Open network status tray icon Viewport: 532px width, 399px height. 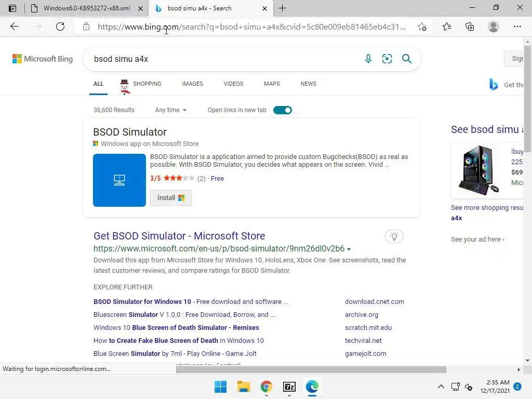[x=455, y=387]
